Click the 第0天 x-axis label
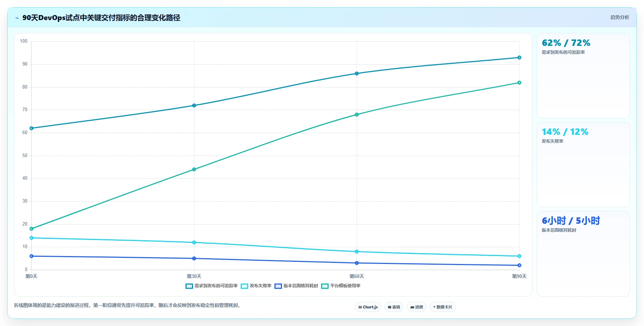This screenshot has height=326, width=644. click(x=32, y=276)
